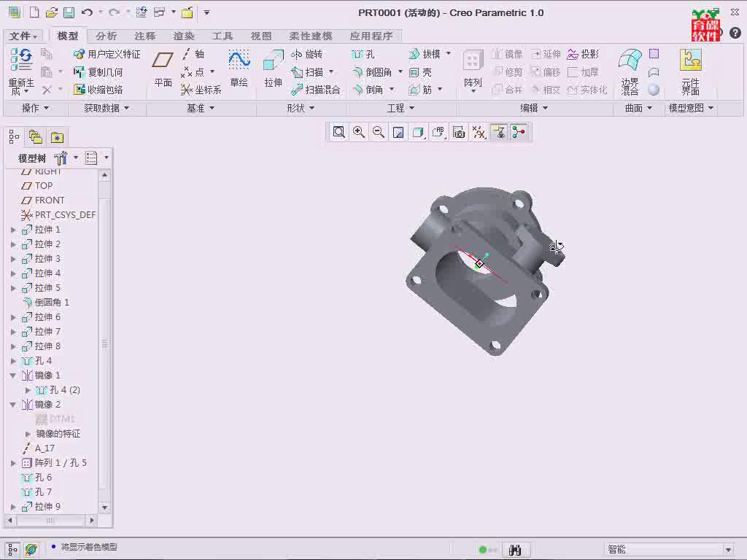Image resolution: width=747 pixels, height=560 pixels.
Task: Open the Pattern (阵列) tool
Action: click(473, 69)
